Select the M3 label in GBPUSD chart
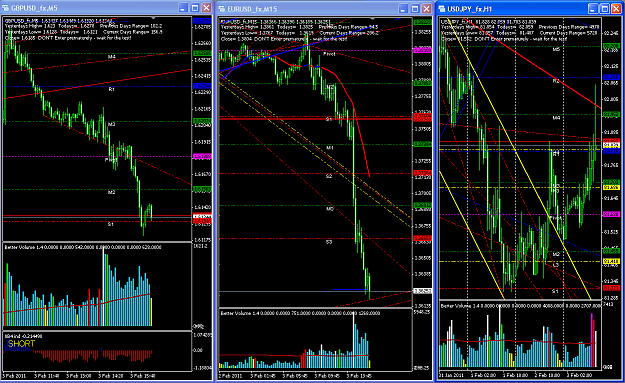The width and height of the screenshot is (625, 383). [112, 124]
